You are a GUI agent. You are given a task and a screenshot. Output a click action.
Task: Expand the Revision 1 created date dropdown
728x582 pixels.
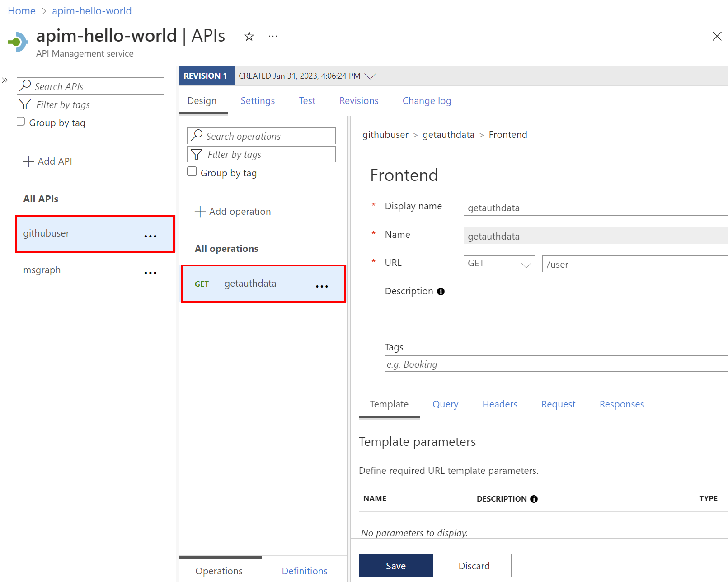(x=371, y=76)
